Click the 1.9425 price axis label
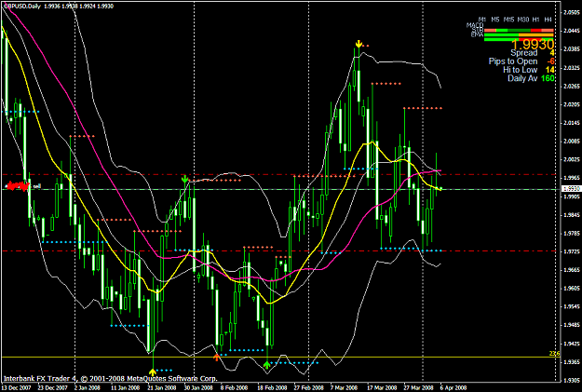Image resolution: width=582 pixels, height=392 pixels. tap(571, 344)
